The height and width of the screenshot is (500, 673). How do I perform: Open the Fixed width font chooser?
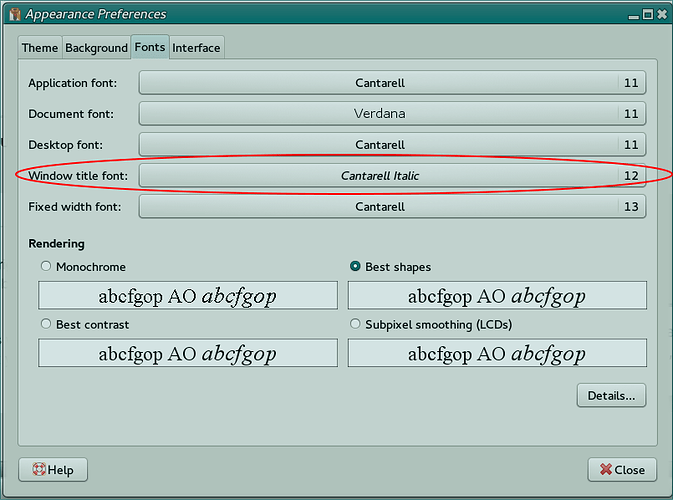[x=392, y=206]
